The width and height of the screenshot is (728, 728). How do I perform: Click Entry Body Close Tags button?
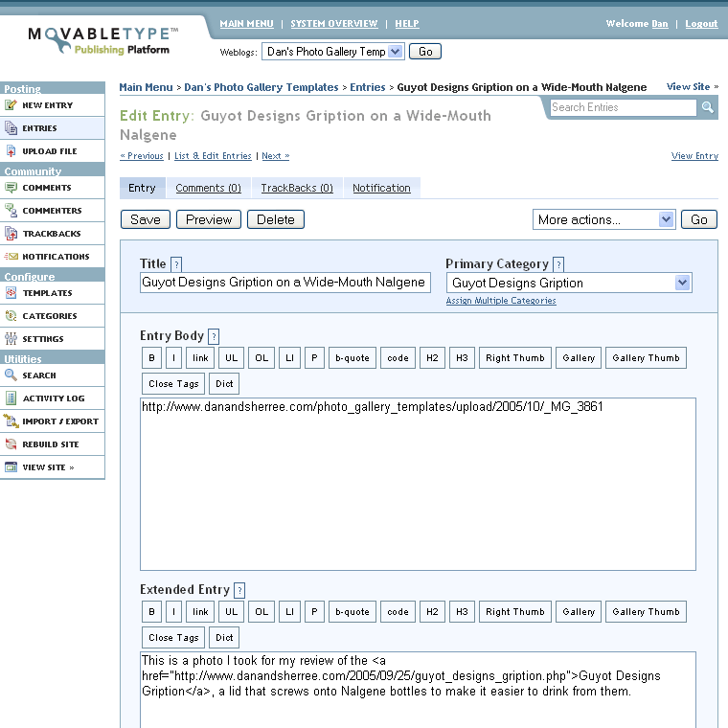coord(173,383)
